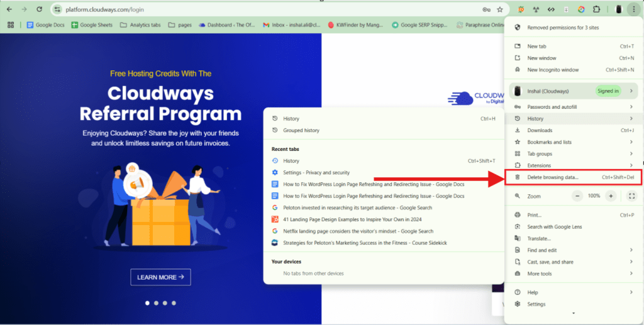The height and width of the screenshot is (325, 644).
Task: Open the Dashboard bookmark
Action: tap(226, 25)
